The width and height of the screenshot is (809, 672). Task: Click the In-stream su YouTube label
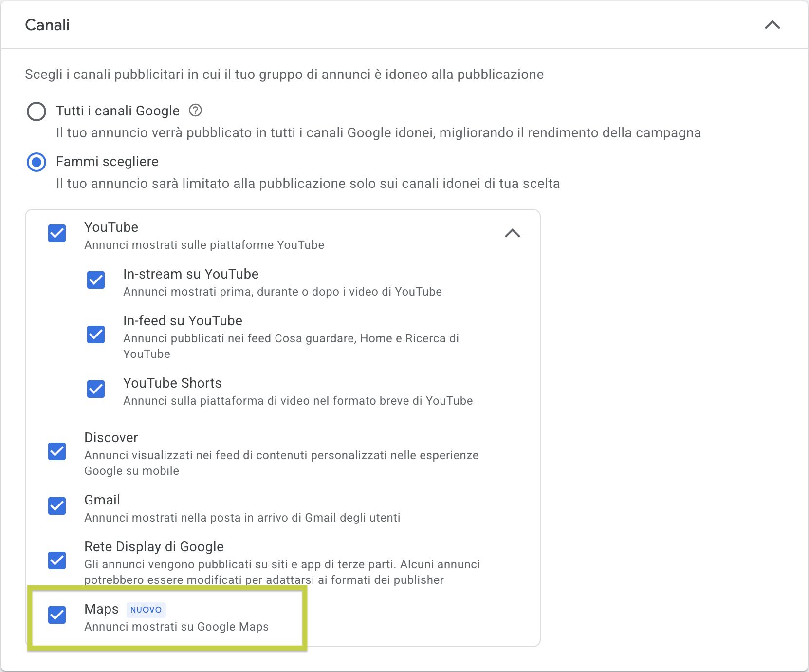coord(191,274)
